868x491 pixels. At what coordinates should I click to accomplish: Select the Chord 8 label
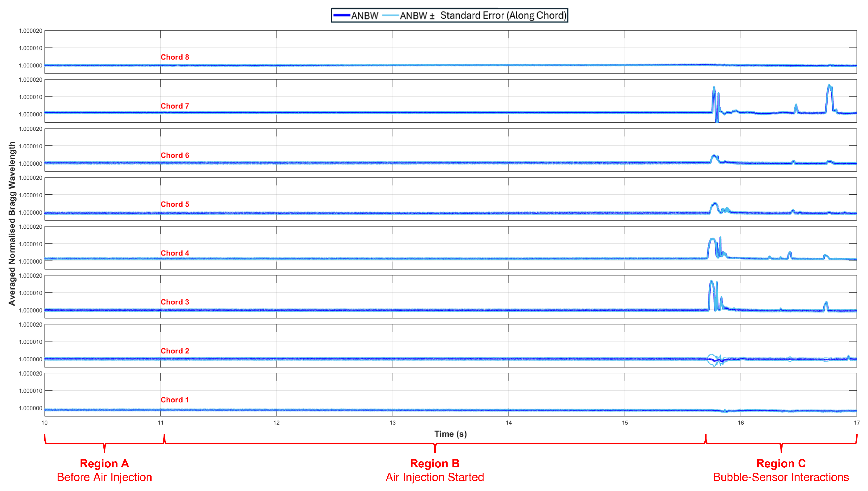tap(174, 57)
